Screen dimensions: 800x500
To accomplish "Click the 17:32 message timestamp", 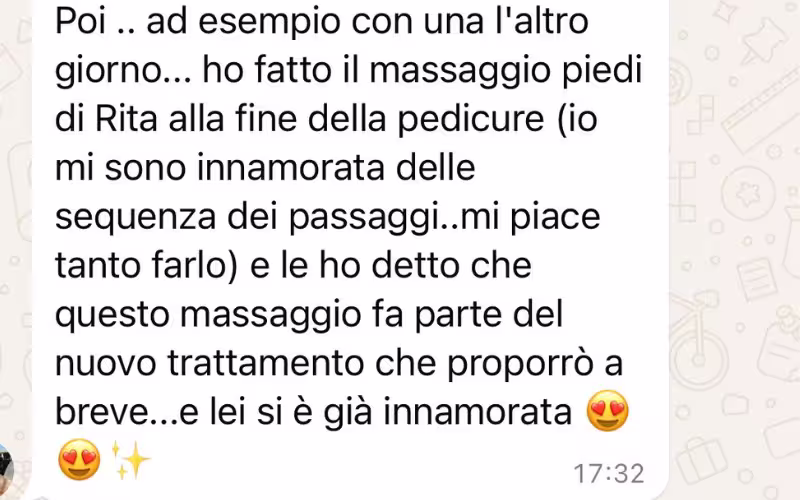I will click(x=609, y=473).
